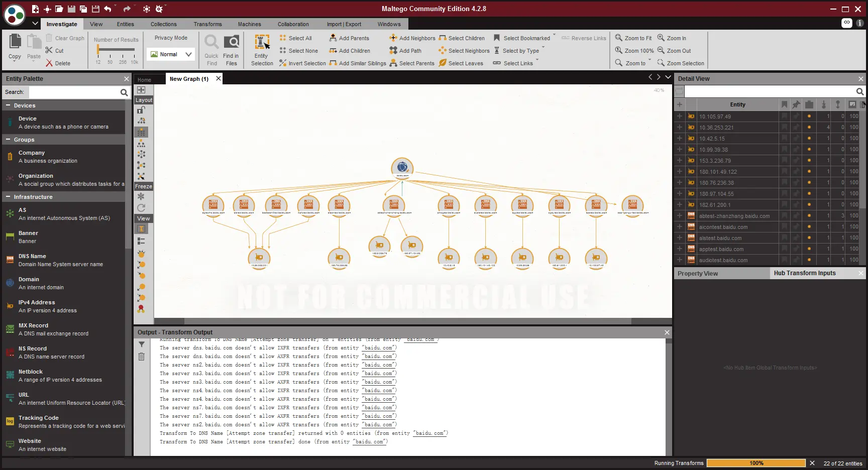The image size is (868, 470).
Task: Activate the Entity Selection tool
Action: [262, 50]
